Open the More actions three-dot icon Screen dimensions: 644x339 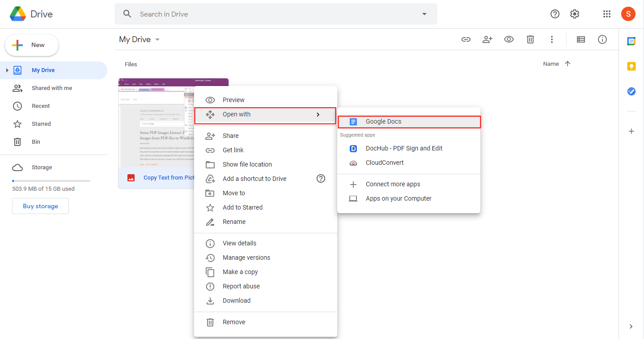(x=552, y=39)
